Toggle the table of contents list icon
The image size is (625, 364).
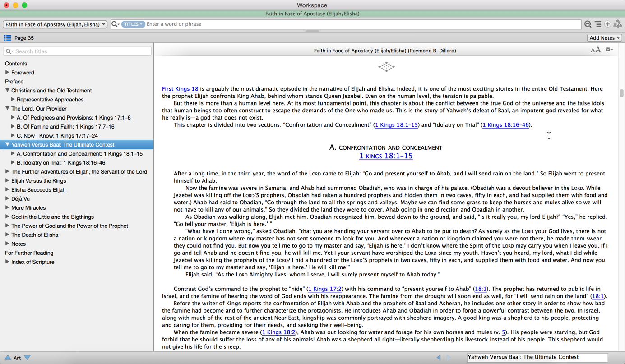[x=7, y=38]
